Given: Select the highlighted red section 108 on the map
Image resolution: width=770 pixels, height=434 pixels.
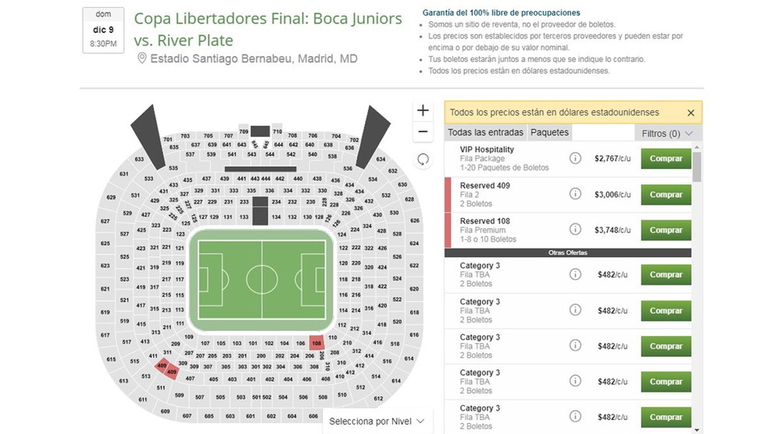Looking at the screenshot, I should 317,343.
